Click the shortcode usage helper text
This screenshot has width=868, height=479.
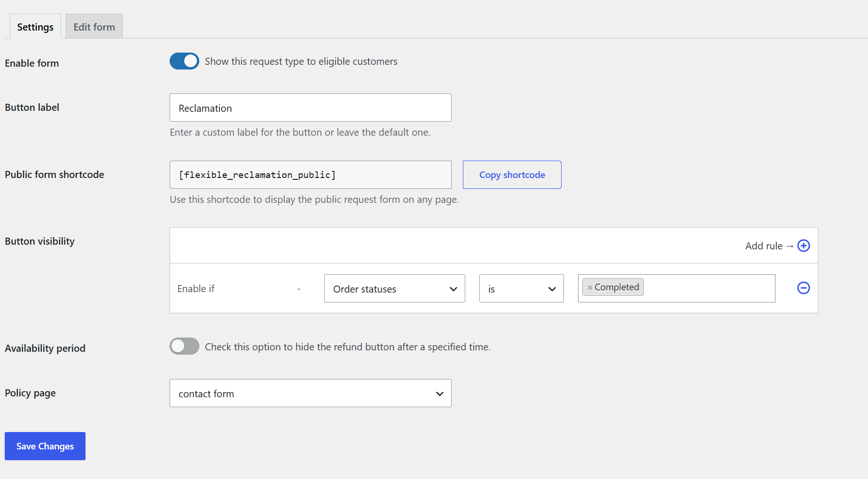[314, 200]
